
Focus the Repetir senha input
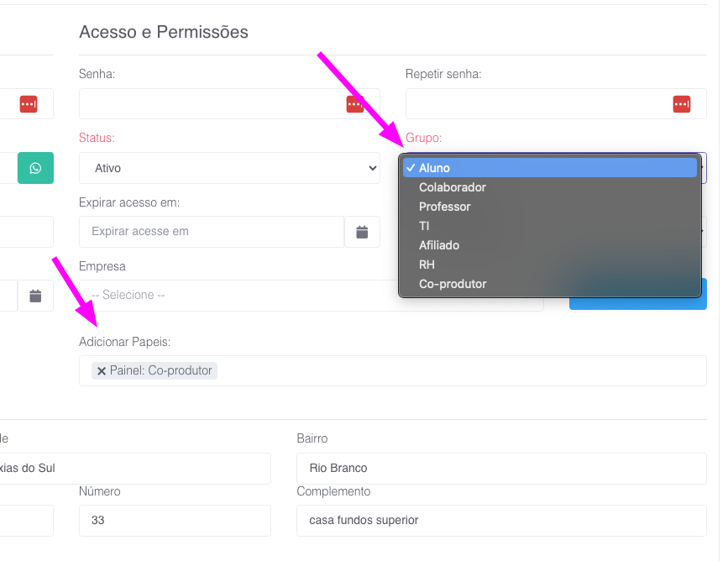(537, 104)
